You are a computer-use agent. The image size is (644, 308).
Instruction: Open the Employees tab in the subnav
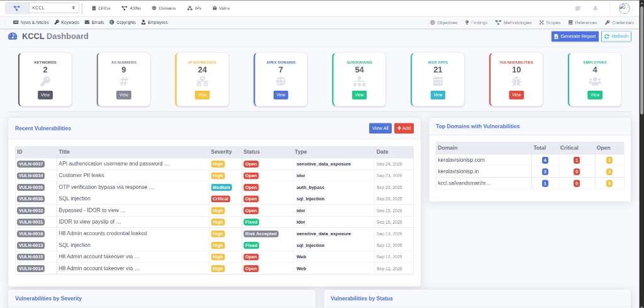(154, 23)
